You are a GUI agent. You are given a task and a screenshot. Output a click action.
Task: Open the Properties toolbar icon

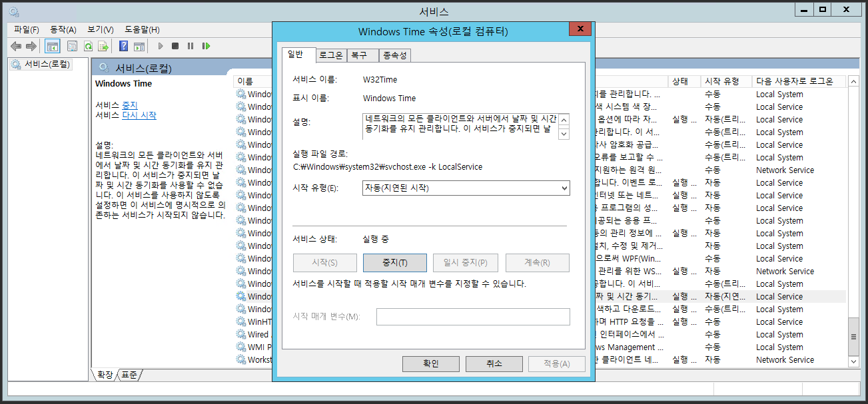[x=72, y=46]
